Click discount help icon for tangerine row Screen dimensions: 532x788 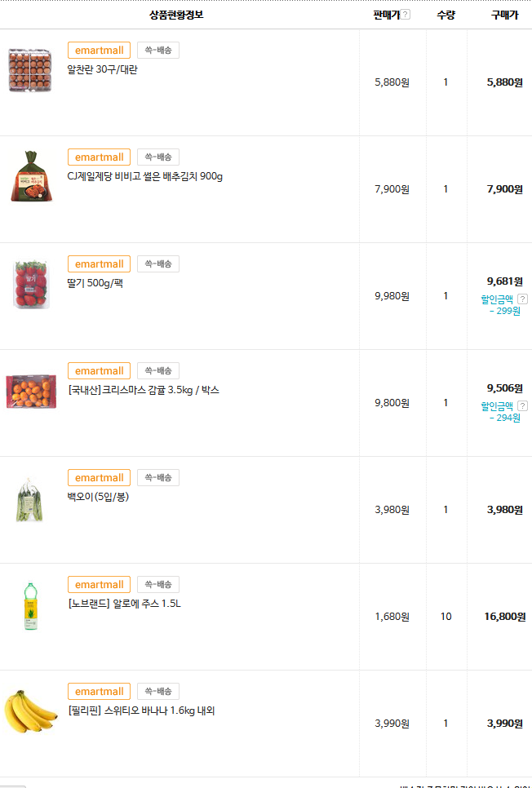pyautogui.click(x=522, y=406)
